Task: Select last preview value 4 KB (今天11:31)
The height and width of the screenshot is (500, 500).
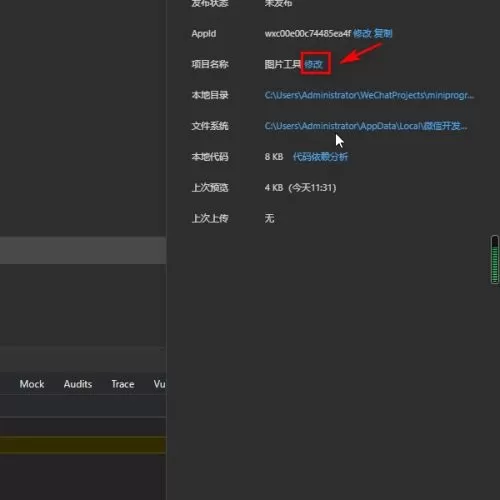Action: [x=300, y=188]
